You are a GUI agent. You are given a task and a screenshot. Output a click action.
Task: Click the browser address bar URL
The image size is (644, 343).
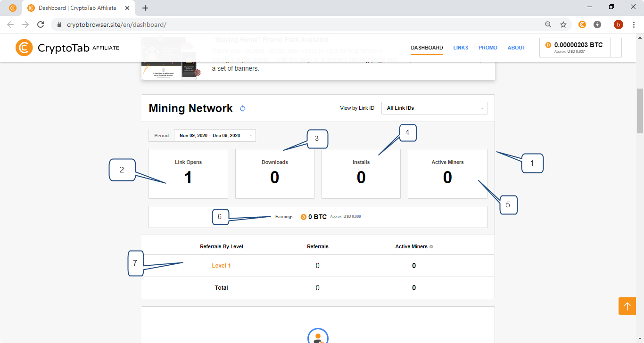pyautogui.click(x=117, y=24)
